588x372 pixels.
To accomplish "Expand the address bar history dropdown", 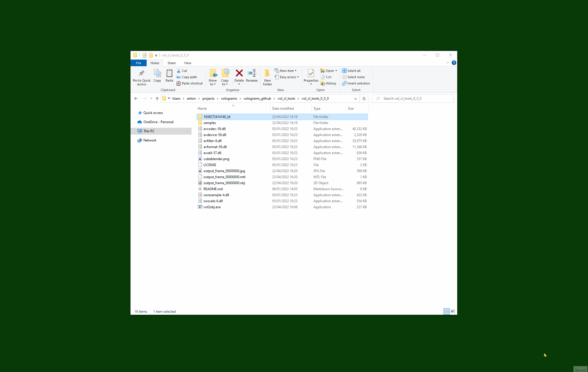I will click(x=355, y=99).
